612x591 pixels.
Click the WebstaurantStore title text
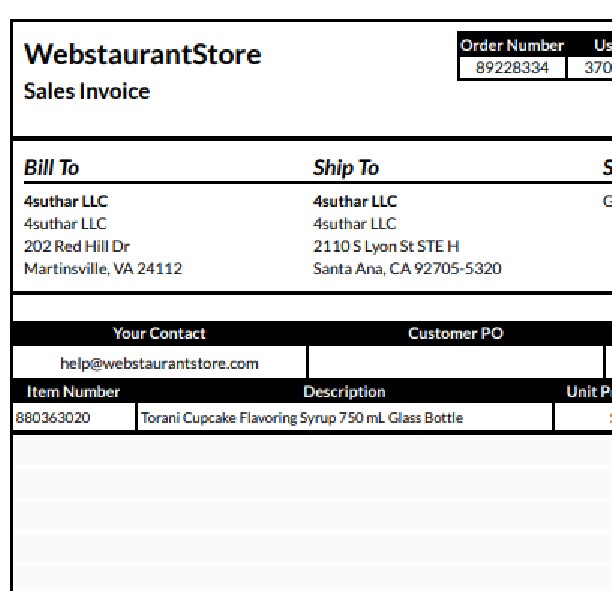[142, 54]
